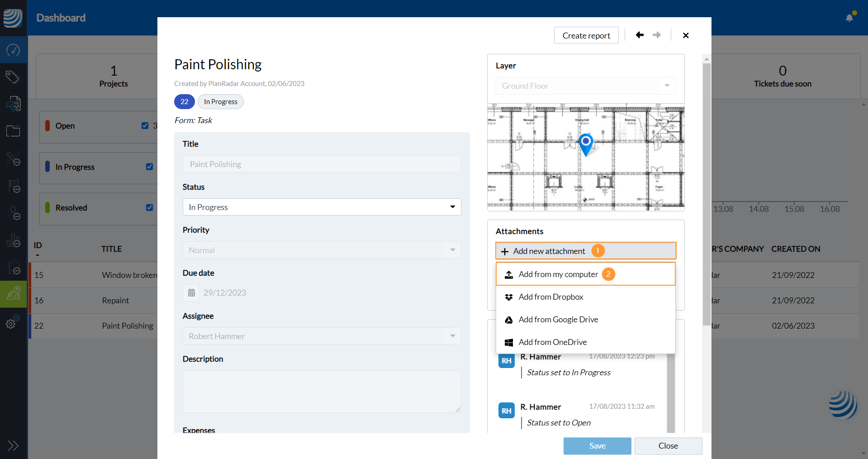The height and width of the screenshot is (459, 868).
Task: Open the due date calendar icon
Action: (x=191, y=293)
